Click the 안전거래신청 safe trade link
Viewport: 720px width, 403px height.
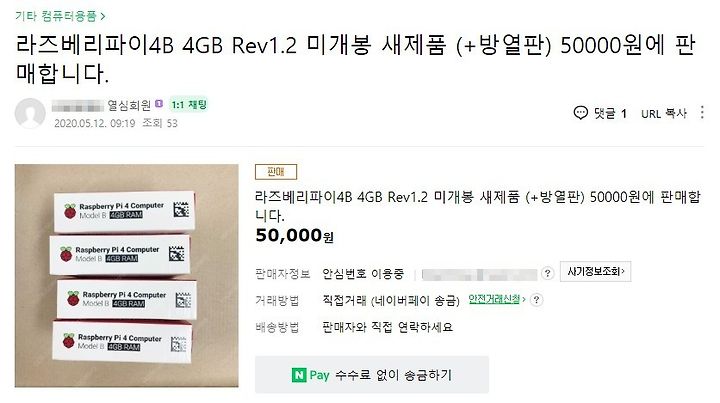tap(497, 299)
